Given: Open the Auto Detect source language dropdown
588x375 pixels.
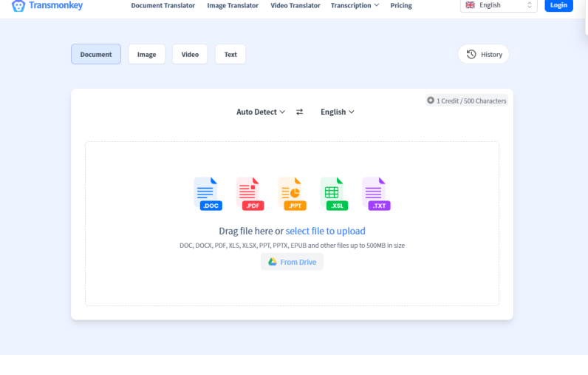Looking at the screenshot, I should [x=261, y=112].
